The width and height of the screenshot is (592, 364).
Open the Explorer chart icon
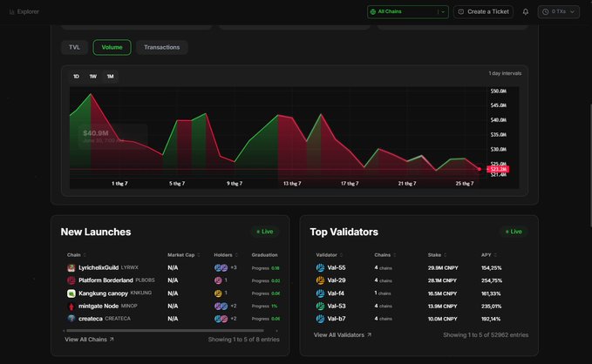point(11,12)
